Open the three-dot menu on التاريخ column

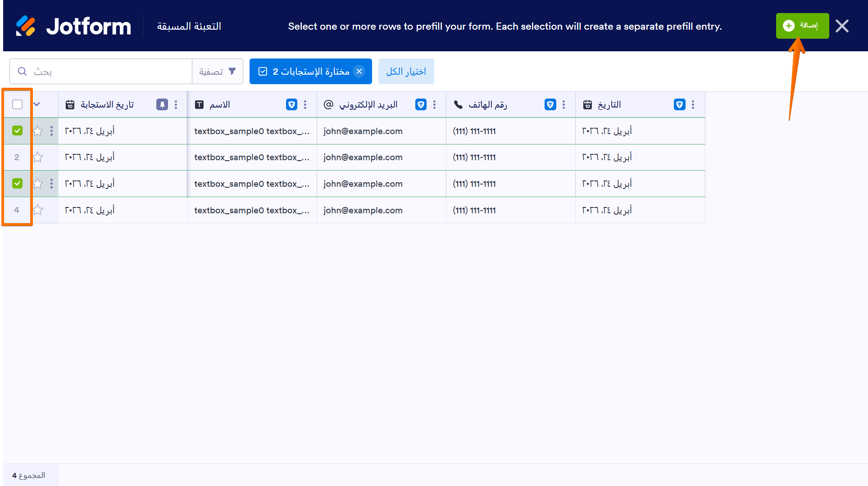point(693,104)
